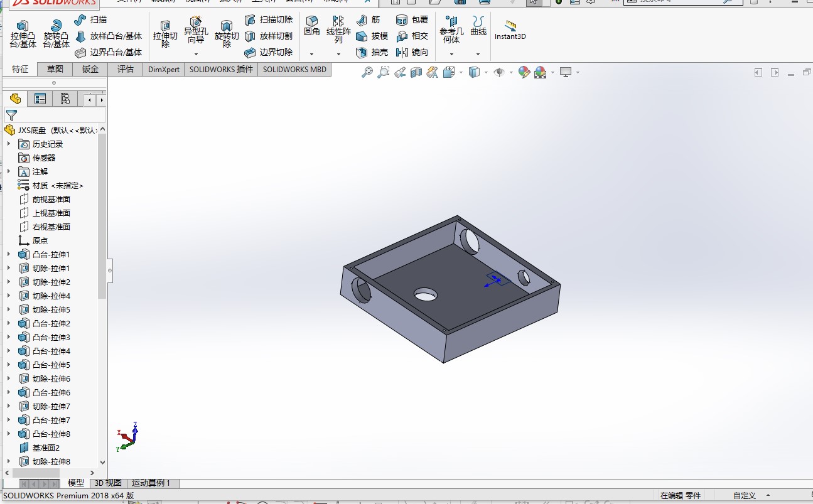Viewport: 813px width, 504px height.
Task: Expand the 注解 tree node
Action: point(9,171)
